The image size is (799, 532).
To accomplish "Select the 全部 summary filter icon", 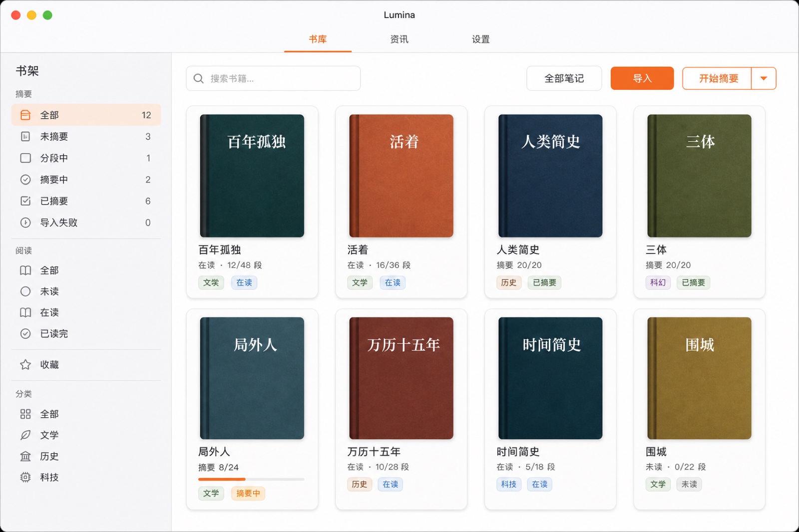I will 25,115.
